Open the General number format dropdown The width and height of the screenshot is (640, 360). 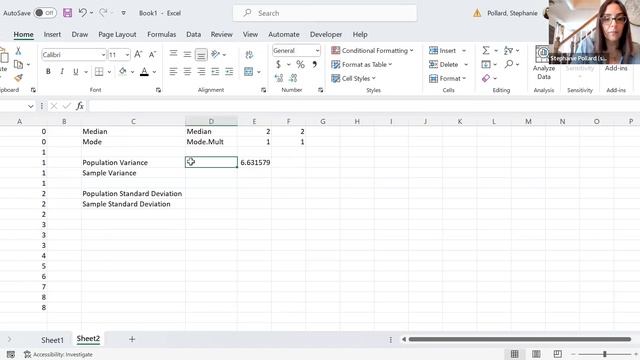coord(317,51)
